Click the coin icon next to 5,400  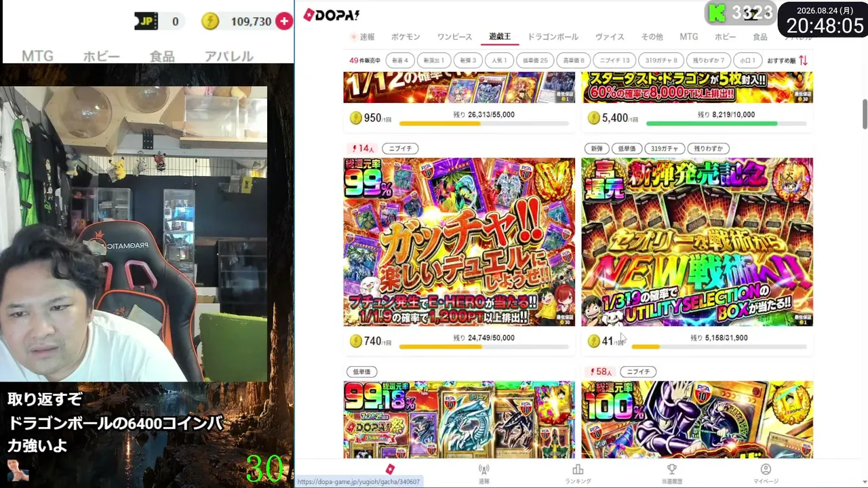coord(593,118)
